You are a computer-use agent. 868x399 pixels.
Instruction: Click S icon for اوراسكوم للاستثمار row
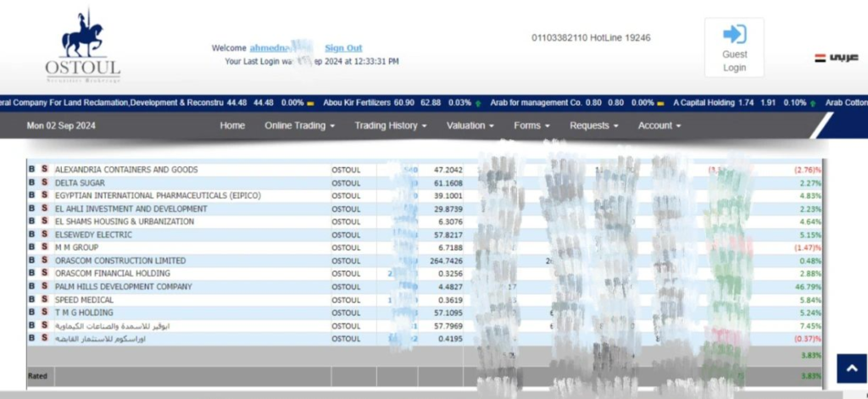tap(44, 338)
